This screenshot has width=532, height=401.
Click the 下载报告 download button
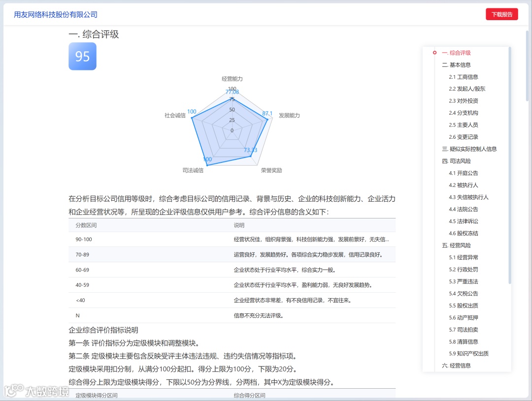(x=501, y=14)
